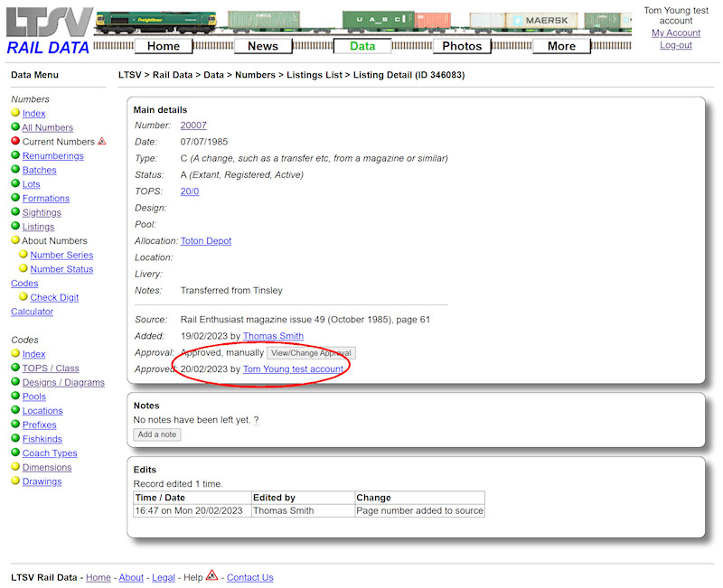The image size is (723, 588).
Task: Click the Add a note button
Action: 156,434
